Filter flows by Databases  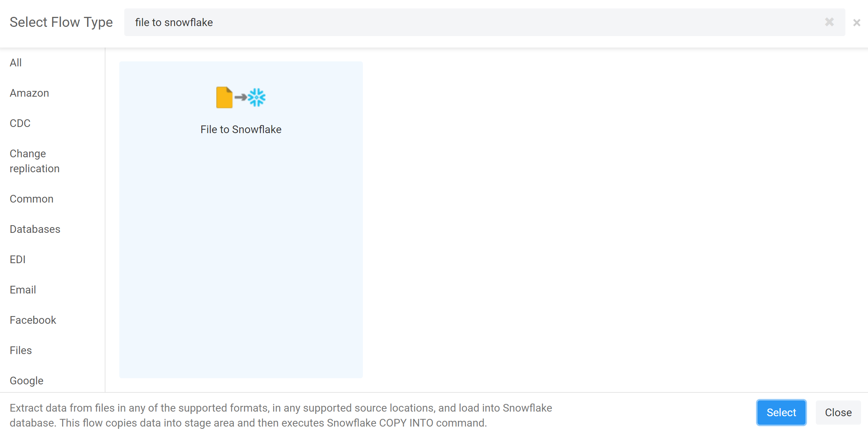(x=35, y=229)
